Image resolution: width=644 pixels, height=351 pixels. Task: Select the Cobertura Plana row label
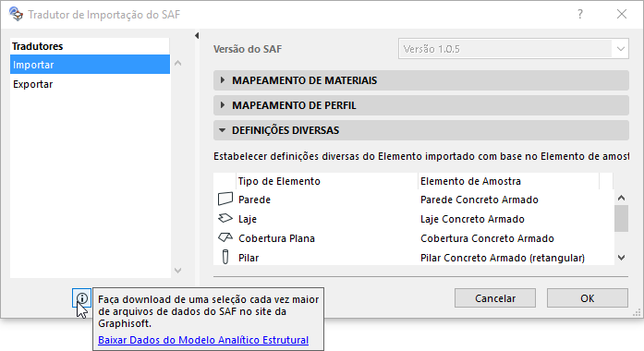[276, 238]
